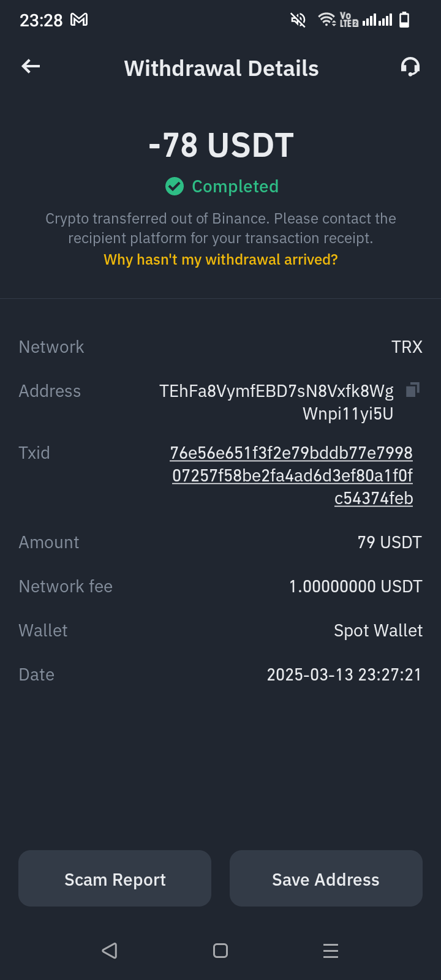The image size is (441, 980).
Task: Tap the Gmail notification icon
Action: (x=79, y=20)
